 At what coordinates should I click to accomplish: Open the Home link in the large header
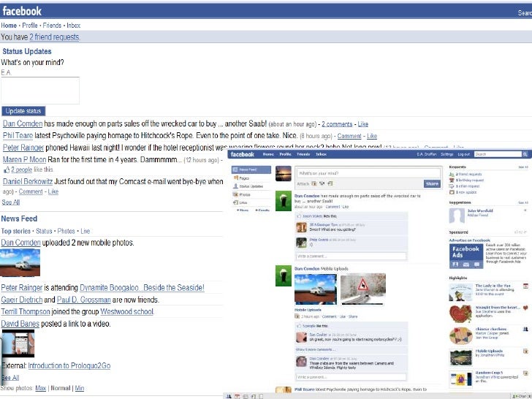click(x=9, y=26)
